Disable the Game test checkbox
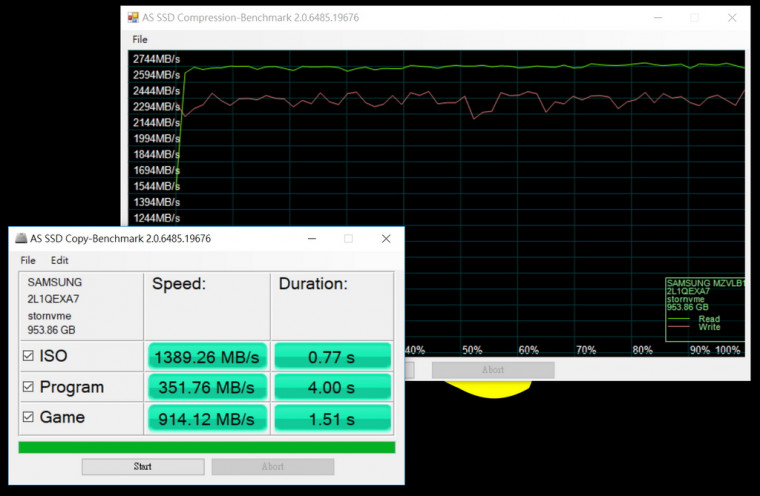 (x=28, y=418)
